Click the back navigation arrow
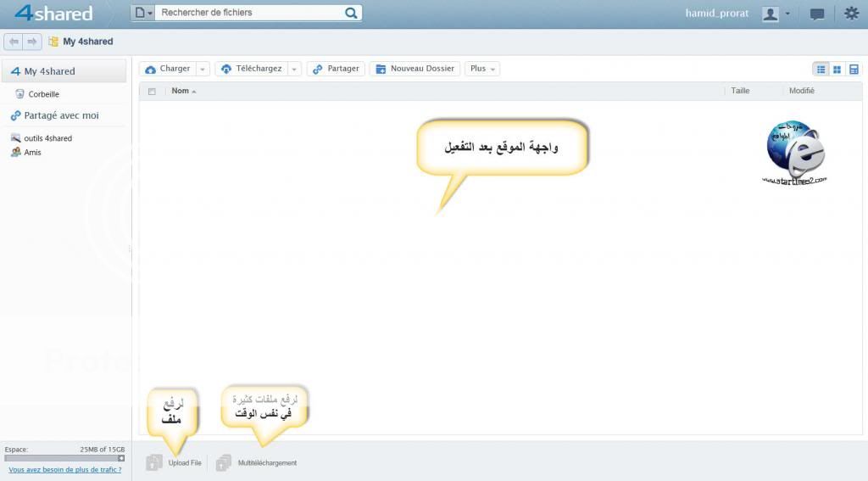Viewport: 868px width, 481px height. pos(14,42)
